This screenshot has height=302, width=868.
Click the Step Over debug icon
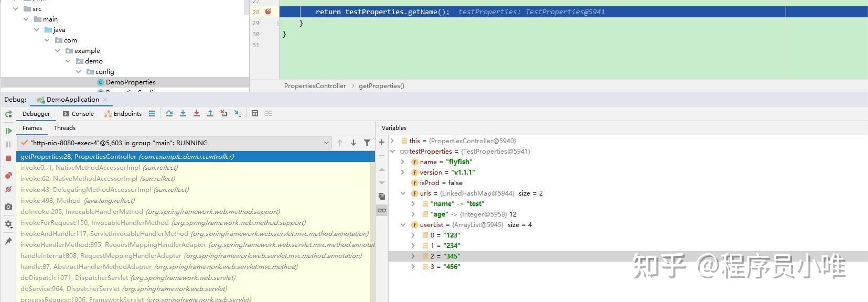pyautogui.click(x=169, y=113)
